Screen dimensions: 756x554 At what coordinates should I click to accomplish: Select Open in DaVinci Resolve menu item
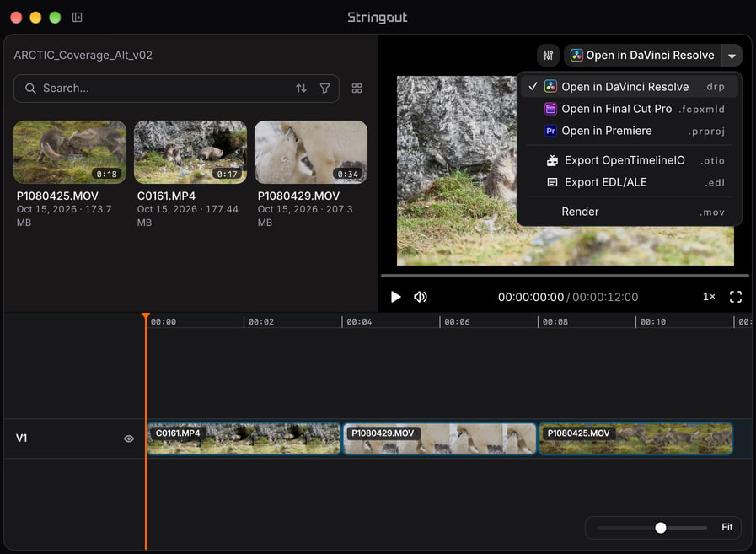[629, 86]
